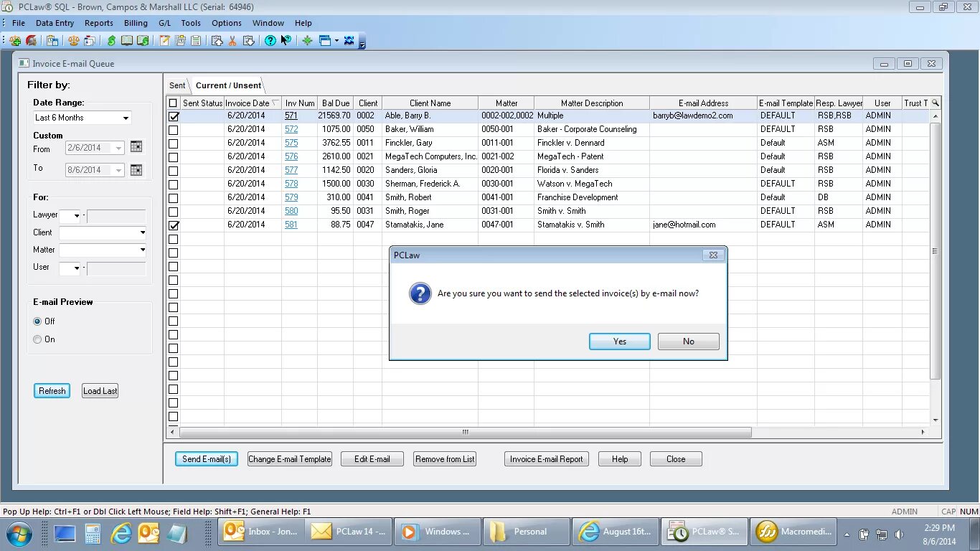The width and height of the screenshot is (980, 551).
Task: Open Windows Start menu
Action: pos(19,533)
